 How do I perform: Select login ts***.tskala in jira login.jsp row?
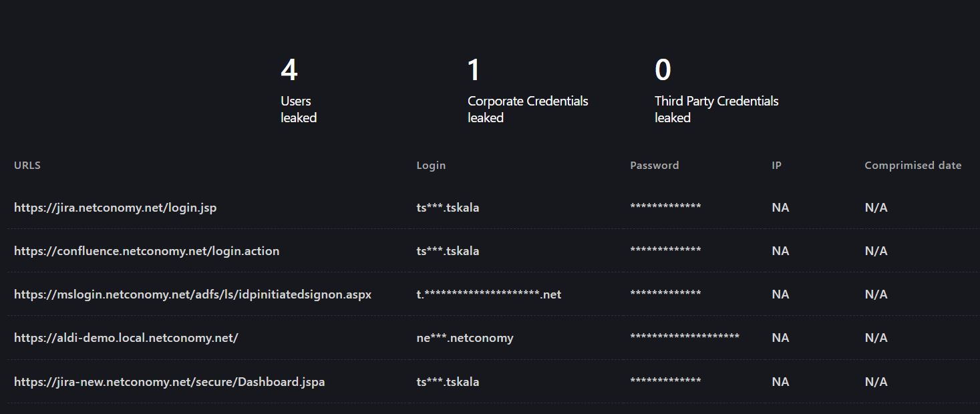[448, 208]
